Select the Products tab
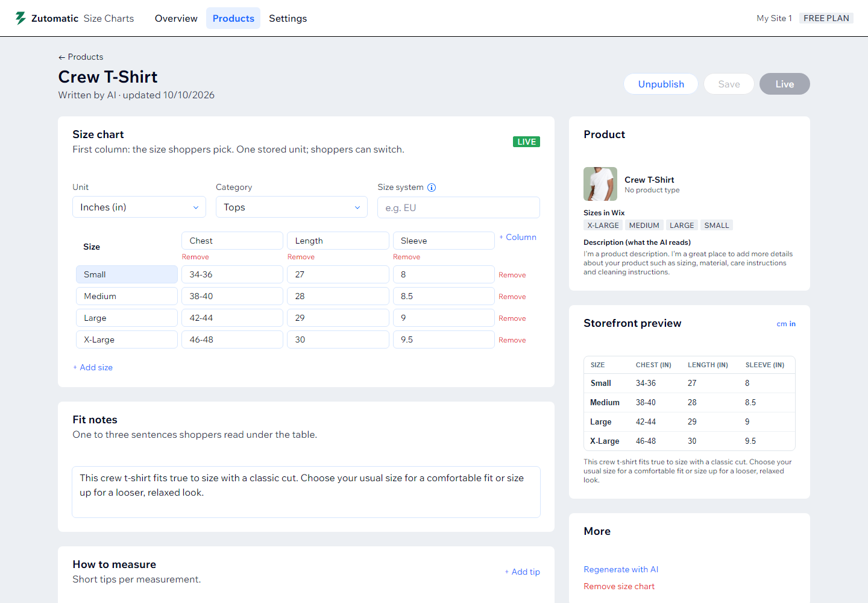This screenshot has width=868, height=603. click(x=233, y=18)
